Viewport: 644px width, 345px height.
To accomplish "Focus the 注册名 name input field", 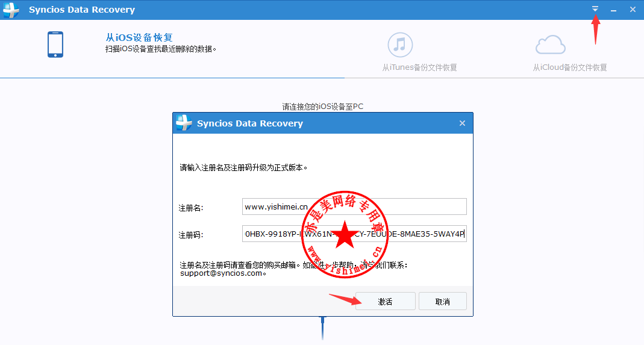I will [x=354, y=207].
